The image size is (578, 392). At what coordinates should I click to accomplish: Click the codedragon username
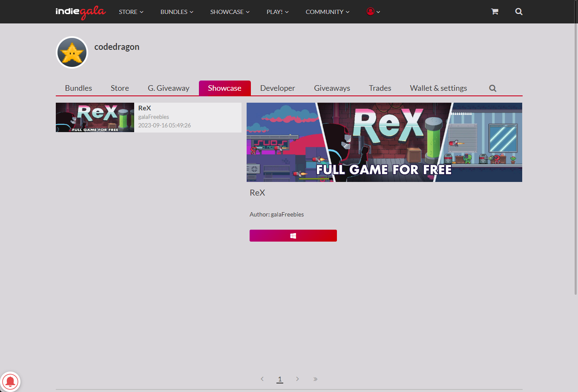click(x=117, y=47)
